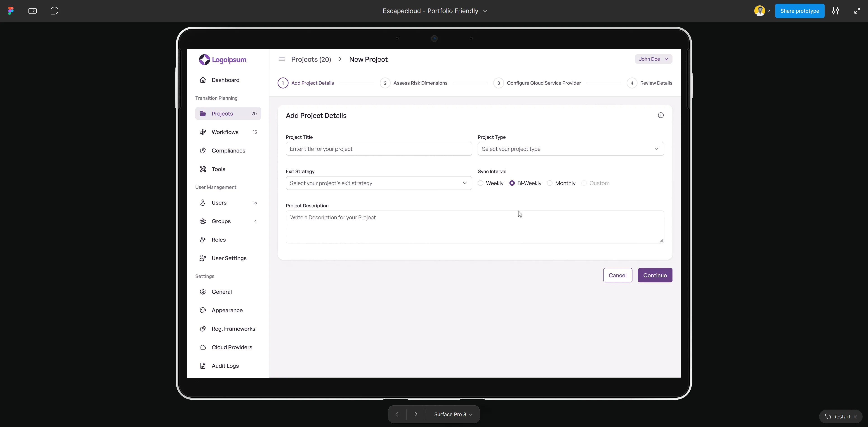Click the Users count 15

click(x=255, y=203)
